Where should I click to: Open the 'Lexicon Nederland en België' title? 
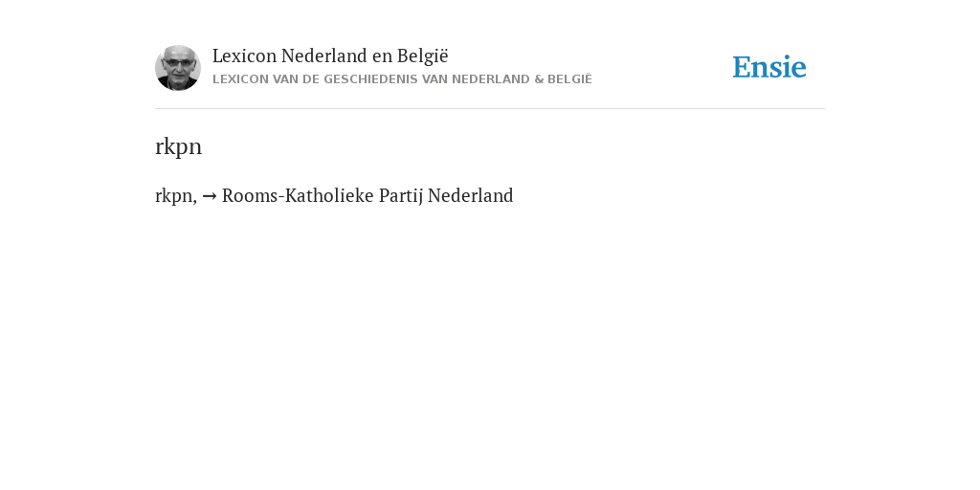(330, 56)
